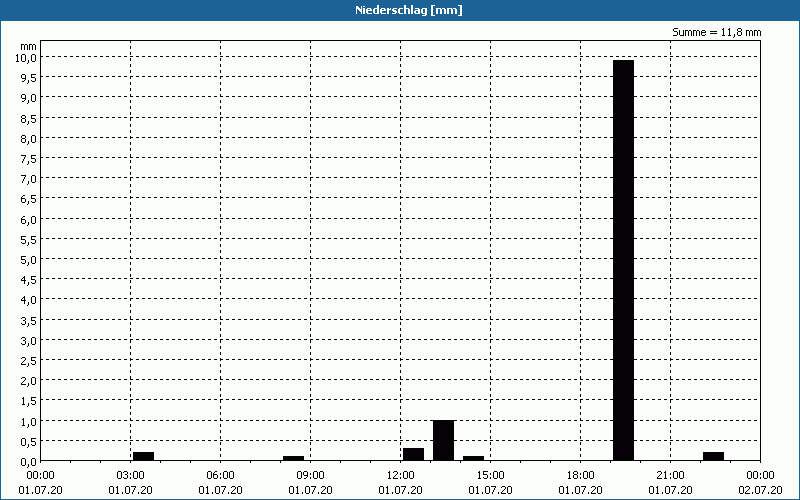
Task: Click the small bar just after 03:00
Action: pyautogui.click(x=143, y=456)
